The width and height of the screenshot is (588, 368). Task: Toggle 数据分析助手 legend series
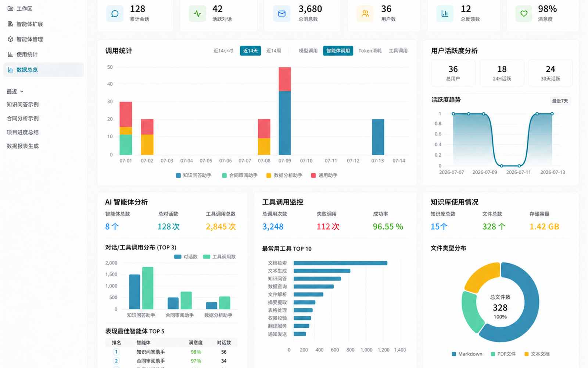pos(284,176)
